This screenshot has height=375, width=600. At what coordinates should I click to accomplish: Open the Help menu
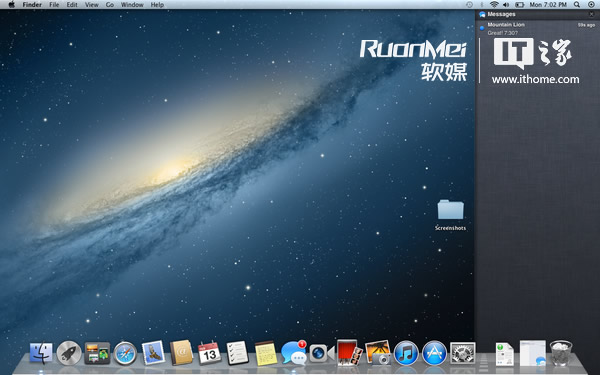(x=157, y=5)
